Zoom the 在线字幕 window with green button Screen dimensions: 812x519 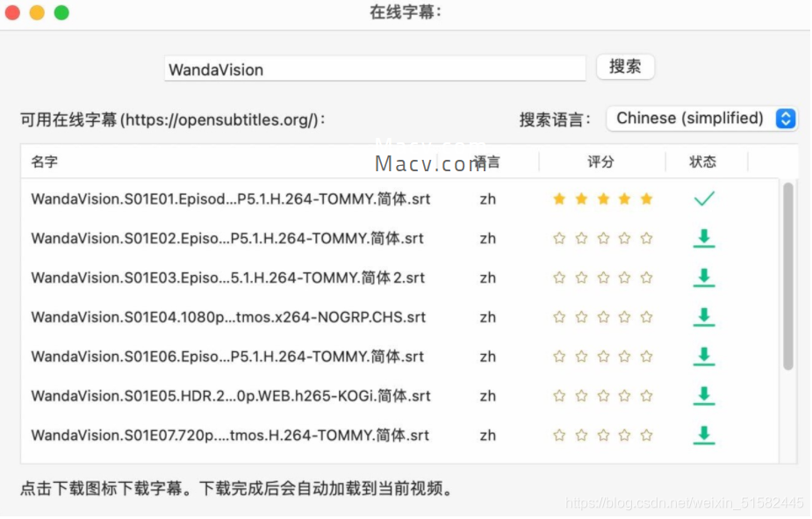61,12
